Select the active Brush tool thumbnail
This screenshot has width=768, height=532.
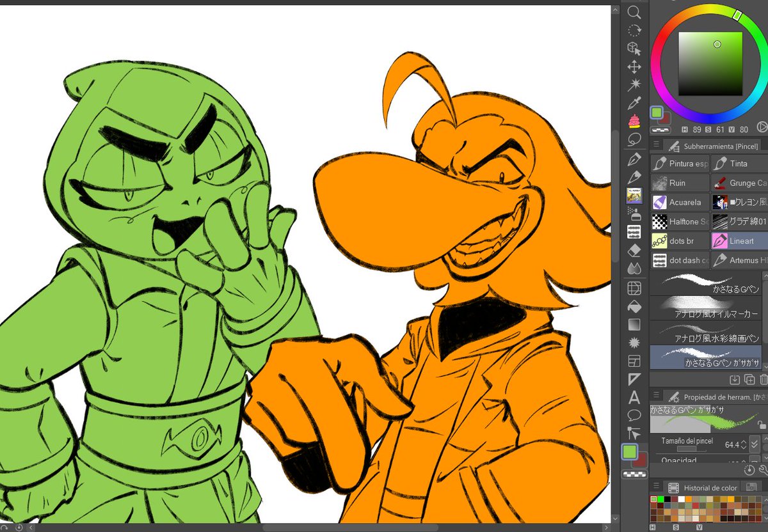[x=634, y=195]
